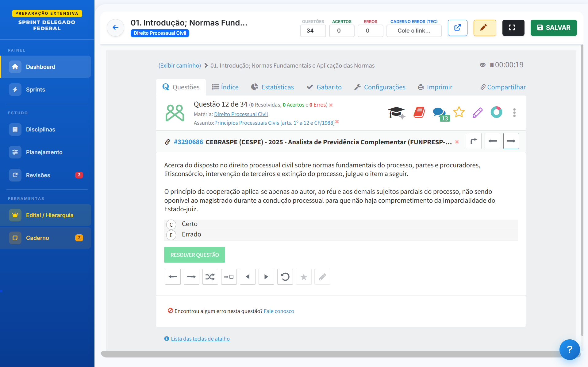Click the yellow pencil edit button
The width and height of the screenshot is (588, 367).
[x=485, y=28]
